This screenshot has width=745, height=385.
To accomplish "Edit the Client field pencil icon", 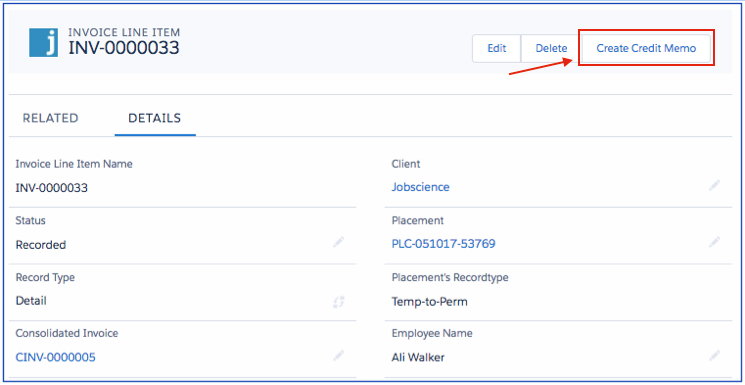I will pyautogui.click(x=715, y=185).
